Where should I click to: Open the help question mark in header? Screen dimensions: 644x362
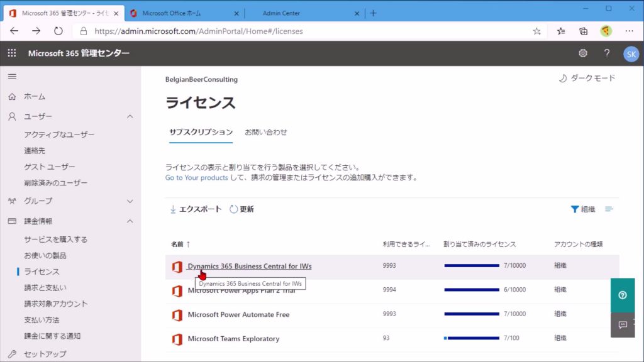pos(607,53)
